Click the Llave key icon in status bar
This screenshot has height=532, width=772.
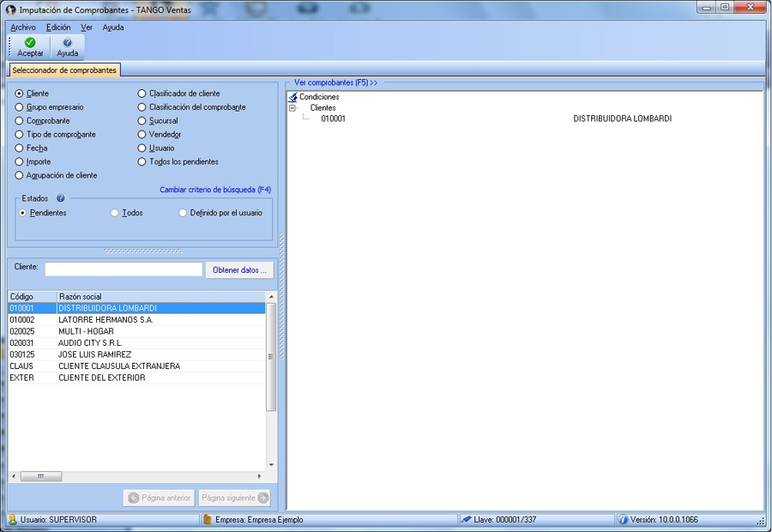tap(466, 520)
